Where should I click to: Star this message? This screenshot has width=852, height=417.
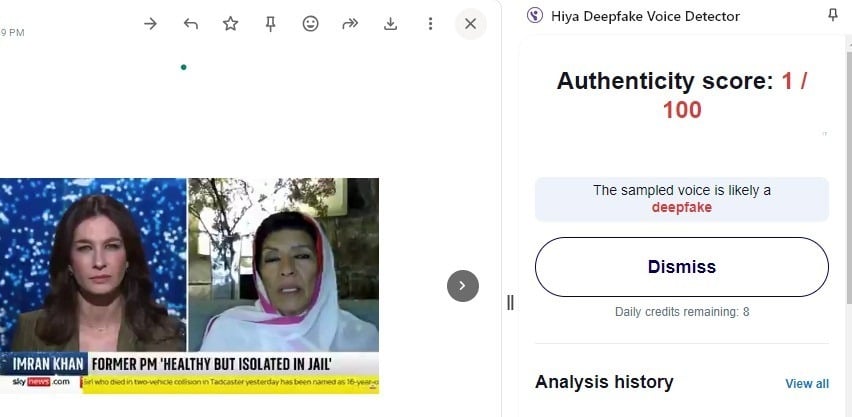[x=231, y=24]
